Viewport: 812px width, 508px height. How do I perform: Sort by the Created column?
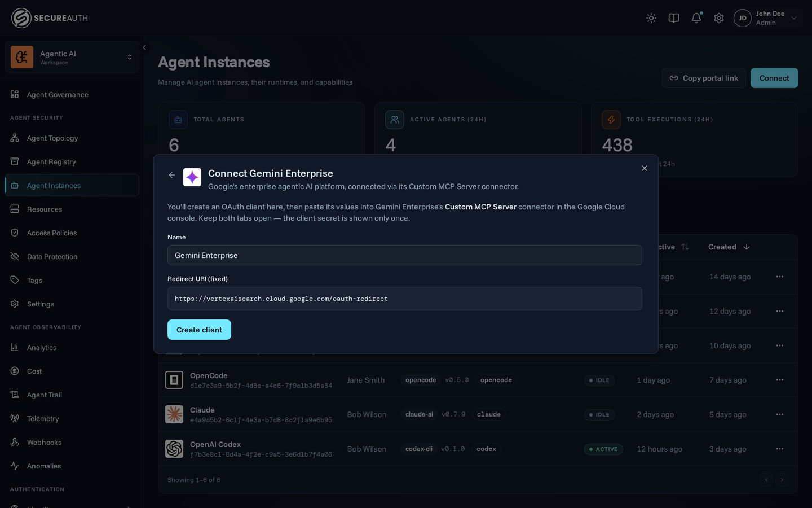coord(729,247)
